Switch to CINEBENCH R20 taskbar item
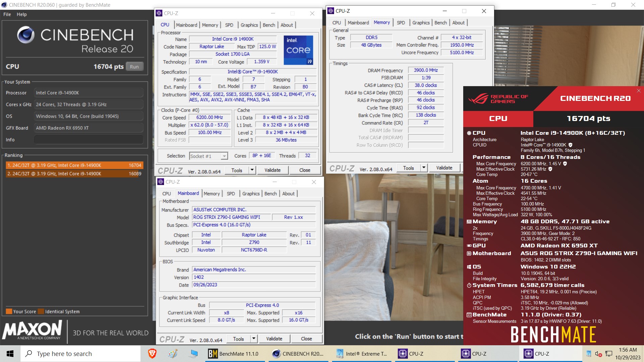Image resolution: width=644 pixels, height=362 pixels. tap(298, 354)
